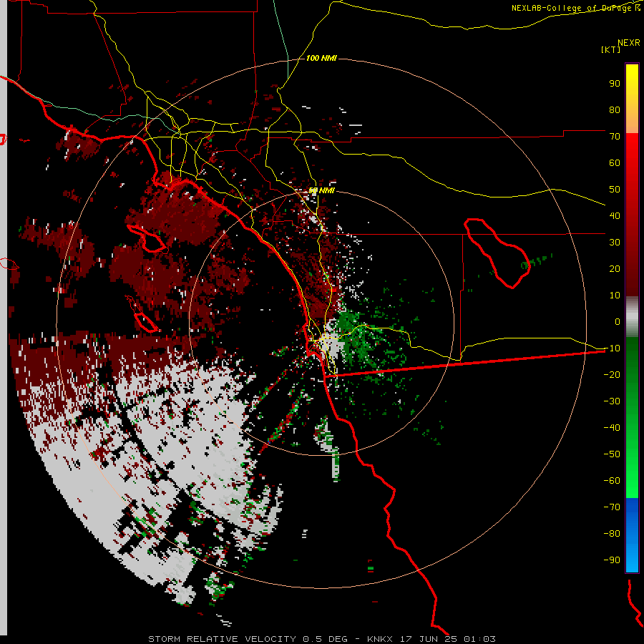Screen dimensions: 644x644
Task: Click the Storm Relative Velocity caption text
Action: pos(321,639)
